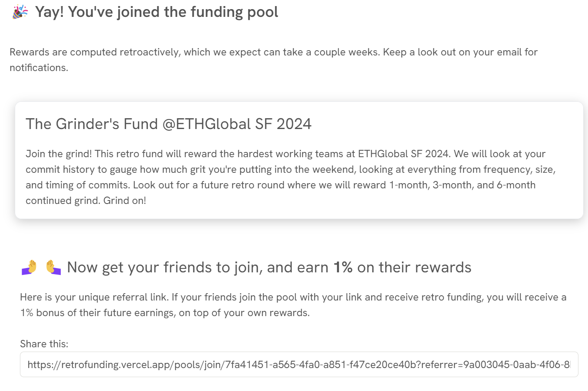Click the "Share this:" label
The width and height of the screenshot is (588, 391).
(44, 344)
